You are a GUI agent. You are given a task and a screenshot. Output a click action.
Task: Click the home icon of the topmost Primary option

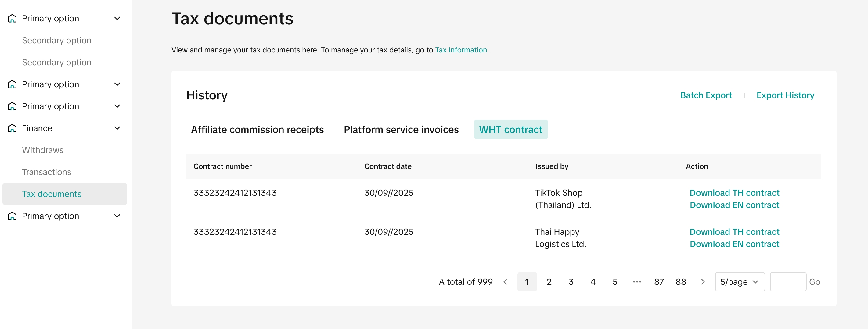click(x=12, y=19)
